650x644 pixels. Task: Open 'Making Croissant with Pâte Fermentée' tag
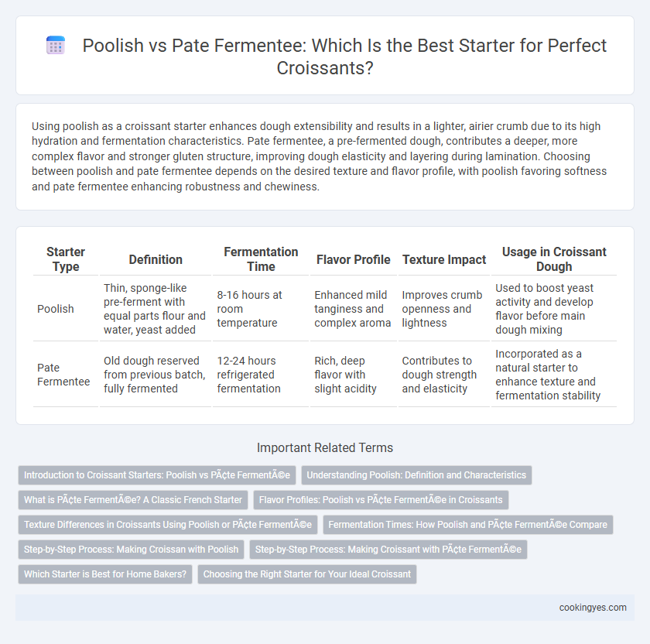click(x=388, y=550)
